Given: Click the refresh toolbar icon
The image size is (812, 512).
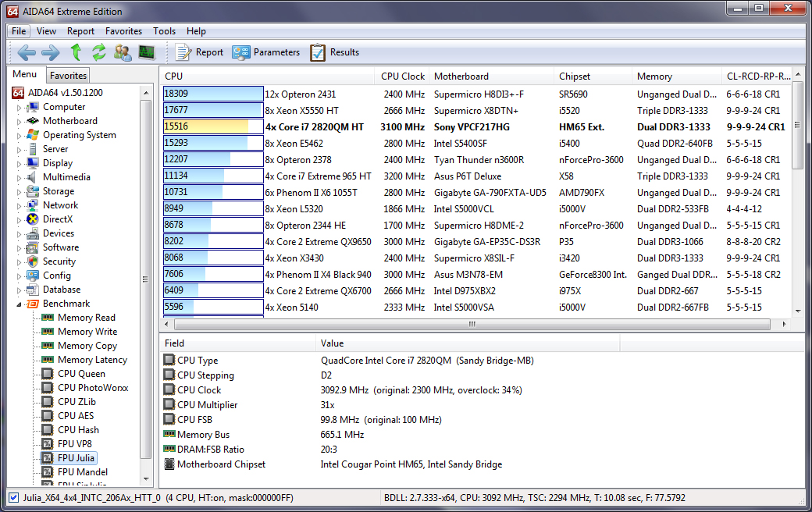Looking at the screenshot, I should (98, 52).
